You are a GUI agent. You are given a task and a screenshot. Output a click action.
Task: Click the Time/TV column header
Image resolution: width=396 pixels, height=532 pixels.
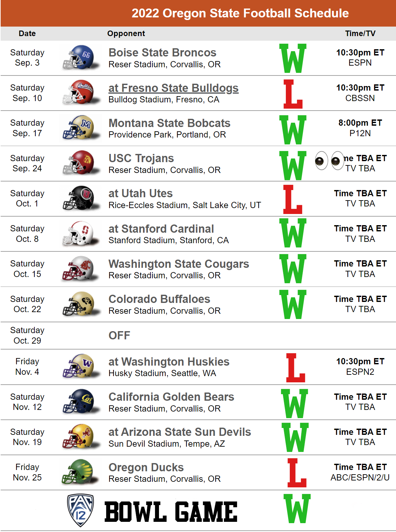coord(360,33)
